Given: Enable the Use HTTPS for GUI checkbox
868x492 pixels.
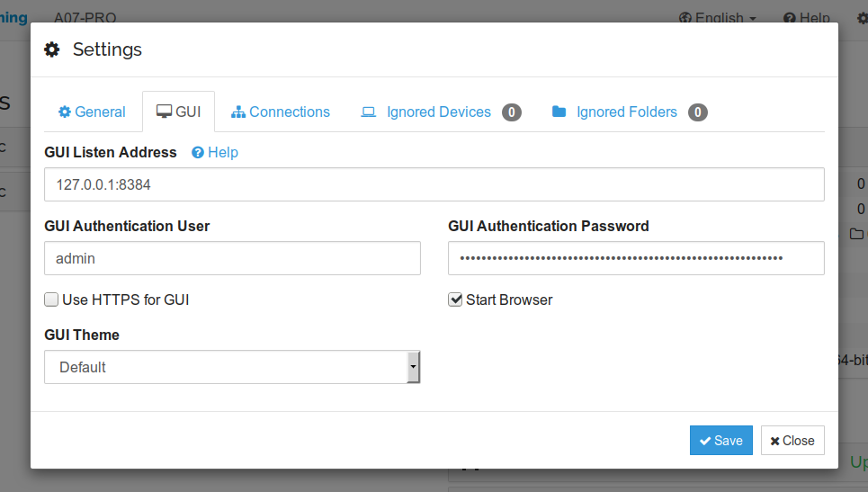Looking at the screenshot, I should click(x=52, y=300).
